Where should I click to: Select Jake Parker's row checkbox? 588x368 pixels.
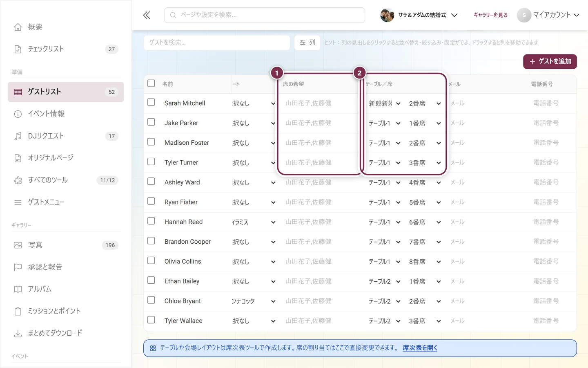coord(151,122)
